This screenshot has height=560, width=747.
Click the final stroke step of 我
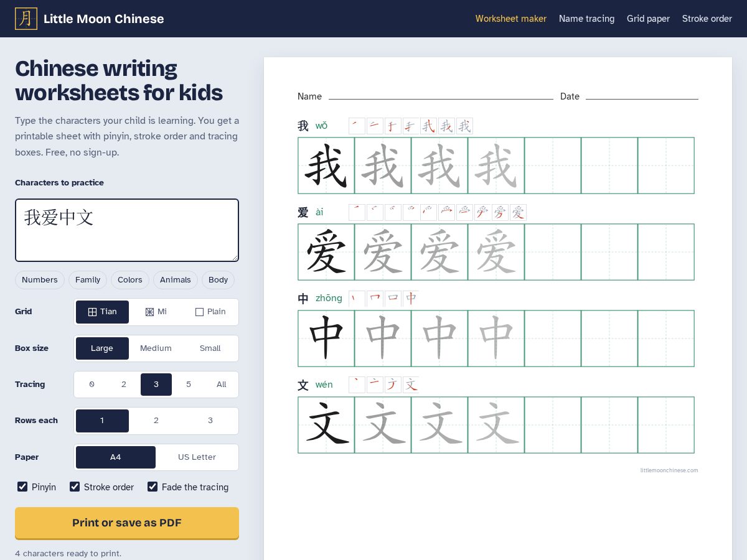tap(464, 126)
